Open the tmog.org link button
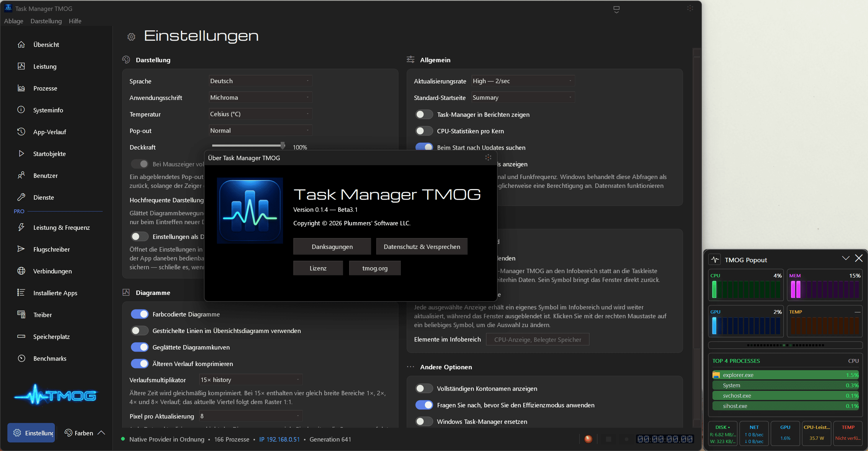Screen dimensions: 868x451 click(375, 268)
